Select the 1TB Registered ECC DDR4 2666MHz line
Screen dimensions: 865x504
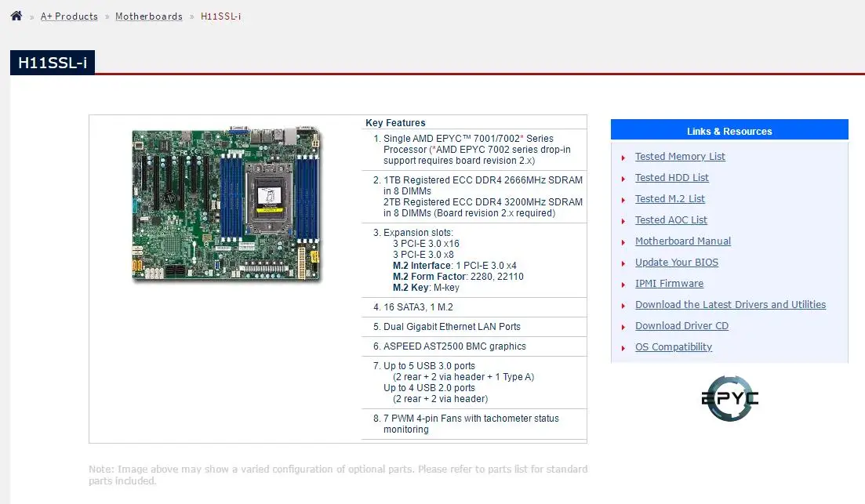coord(483,185)
